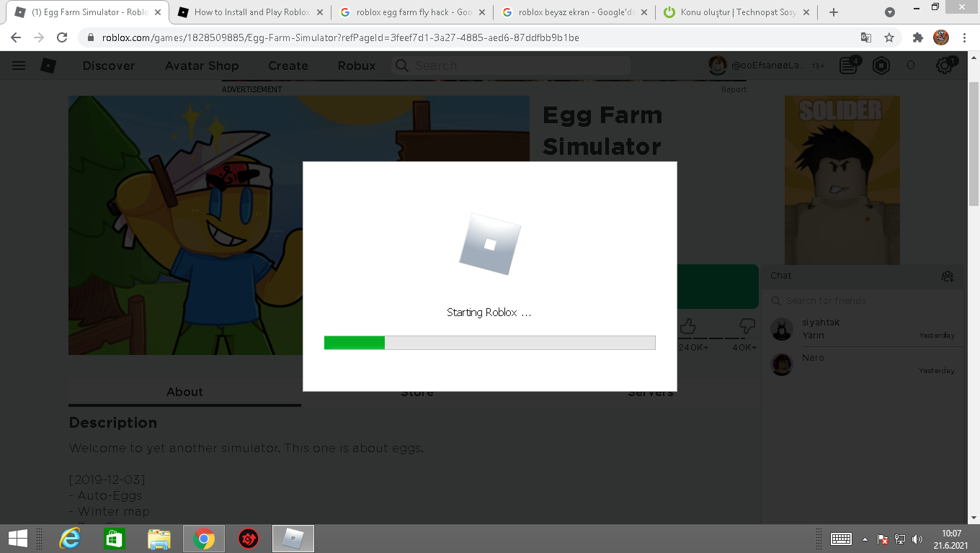The width and height of the screenshot is (980, 553).
Task: Open the Windows Start menu
Action: tap(18, 539)
